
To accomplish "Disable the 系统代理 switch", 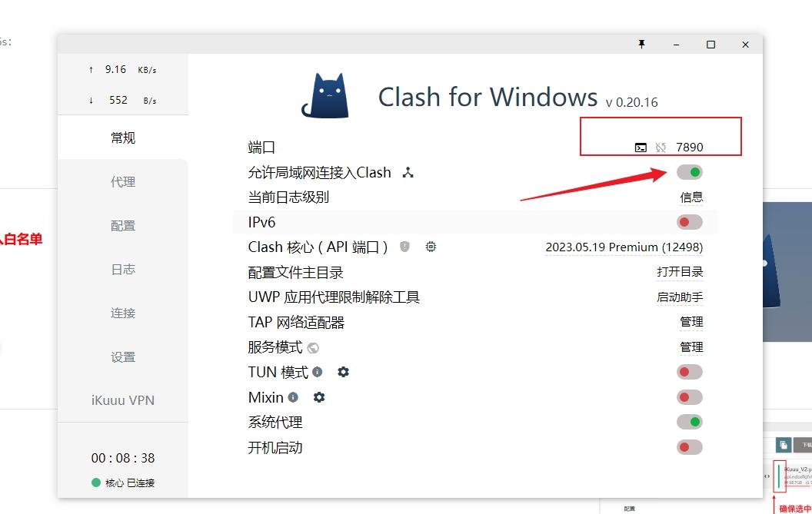I will (x=690, y=422).
